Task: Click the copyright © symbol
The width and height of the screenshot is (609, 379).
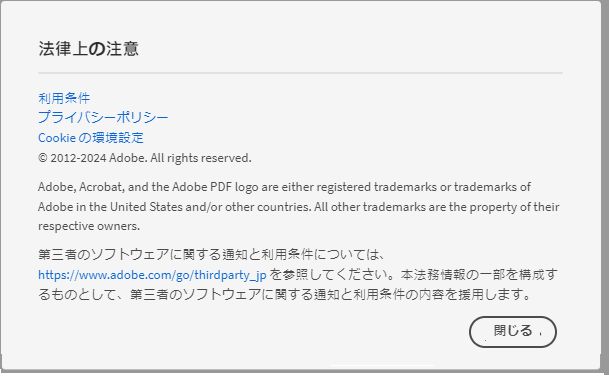Action: 43,158
